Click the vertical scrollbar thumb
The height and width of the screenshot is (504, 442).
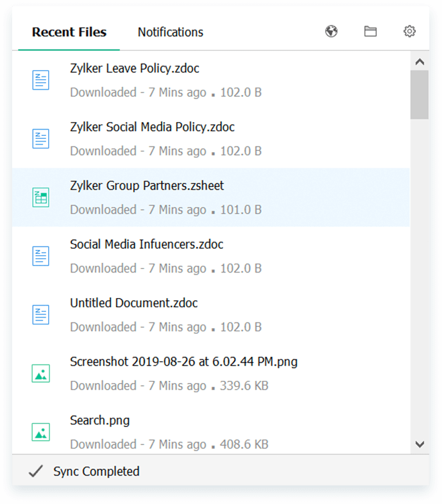[420, 95]
